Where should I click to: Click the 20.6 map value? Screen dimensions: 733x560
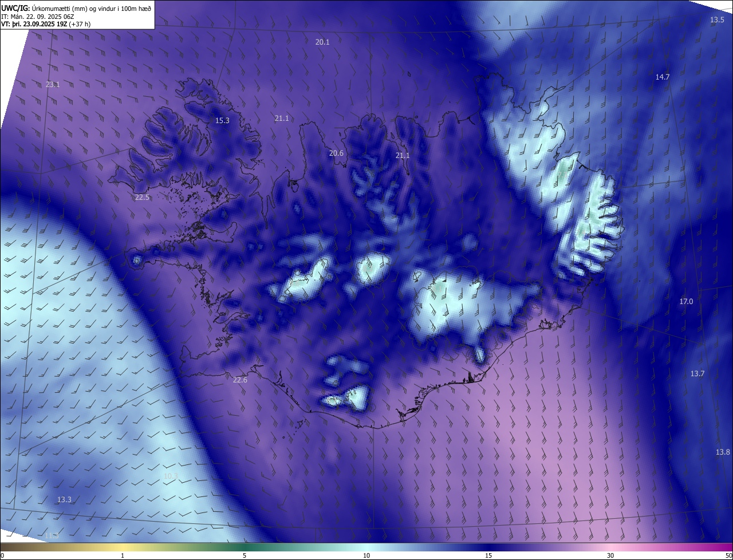point(336,153)
